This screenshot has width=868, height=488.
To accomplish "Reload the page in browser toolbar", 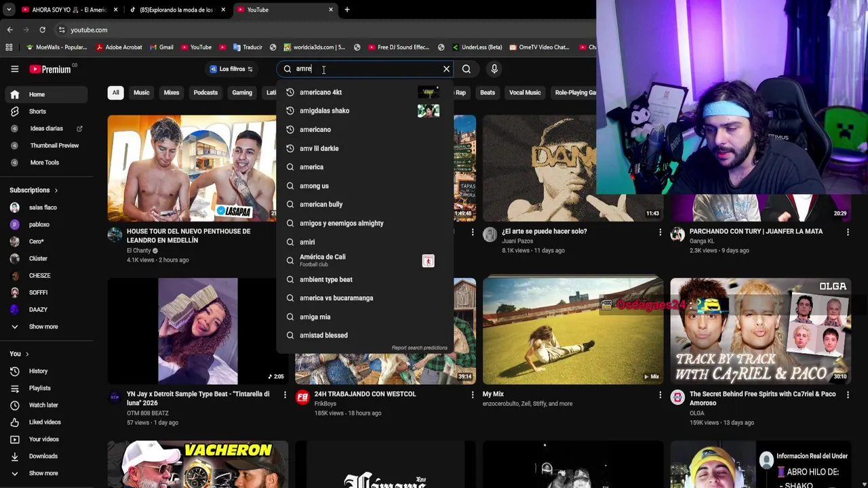I will (x=42, y=30).
